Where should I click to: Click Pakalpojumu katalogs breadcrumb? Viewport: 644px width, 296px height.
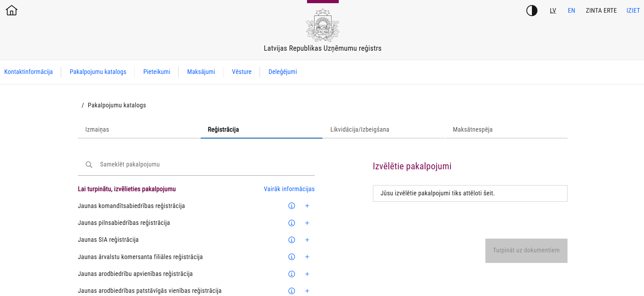(117, 105)
